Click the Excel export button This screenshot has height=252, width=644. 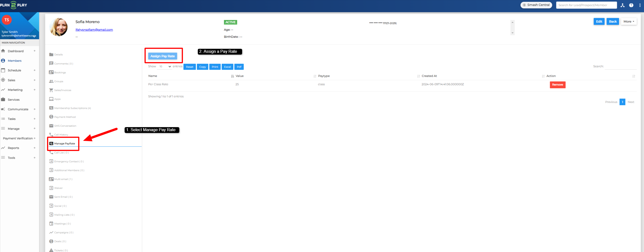[227, 67]
